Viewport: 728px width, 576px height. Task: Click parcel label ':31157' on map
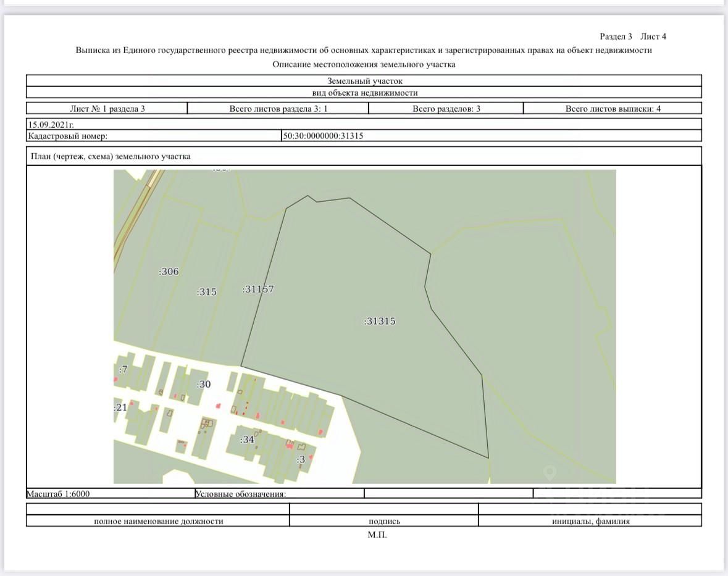(258, 289)
